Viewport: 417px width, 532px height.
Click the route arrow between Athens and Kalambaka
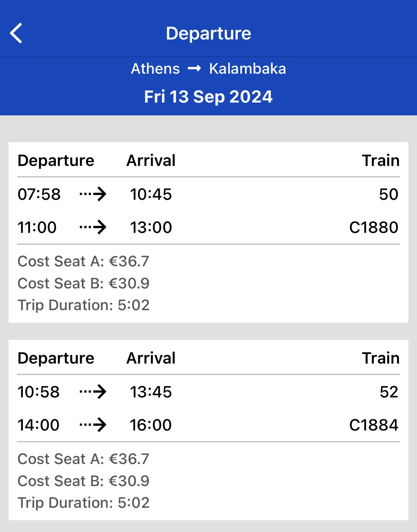tap(194, 68)
